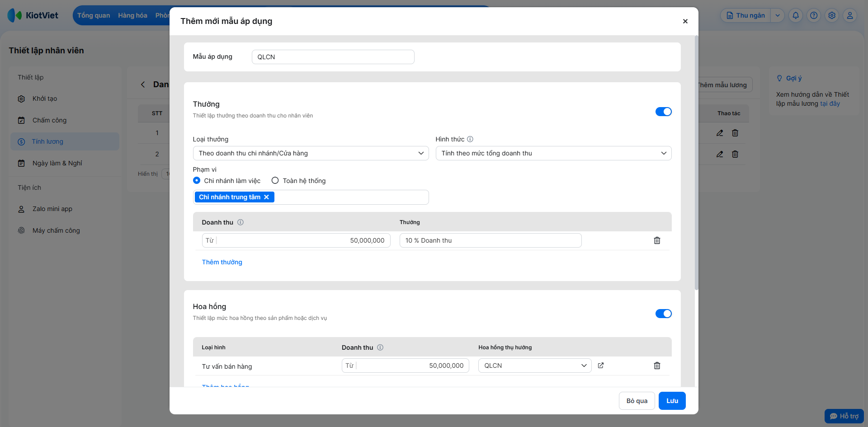Screen dimensions: 868x427
Task: Open the settings gear in the top bar
Action: click(832, 15)
